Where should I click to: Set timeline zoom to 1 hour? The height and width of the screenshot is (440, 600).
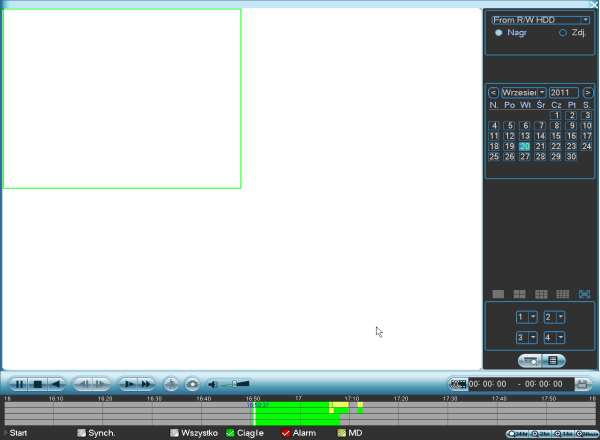coord(564,434)
